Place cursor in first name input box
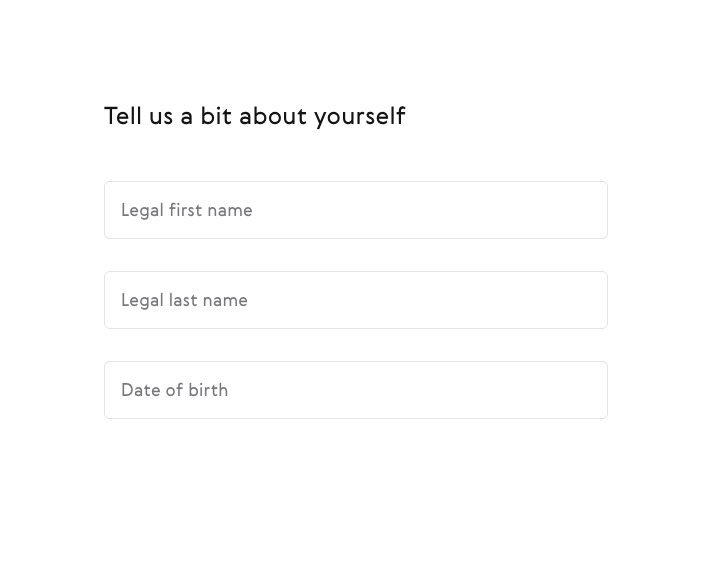725x586 pixels. click(356, 210)
